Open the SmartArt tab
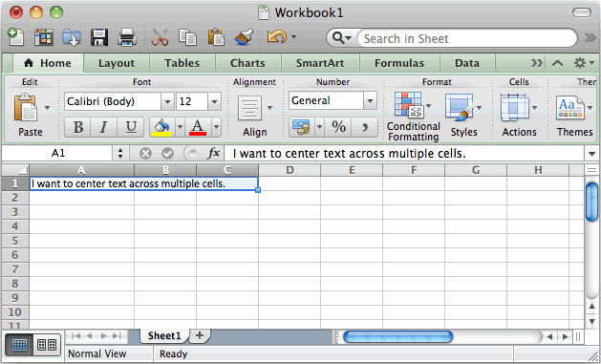This screenshot has height=364, width=601. click(x=320, y=63)
